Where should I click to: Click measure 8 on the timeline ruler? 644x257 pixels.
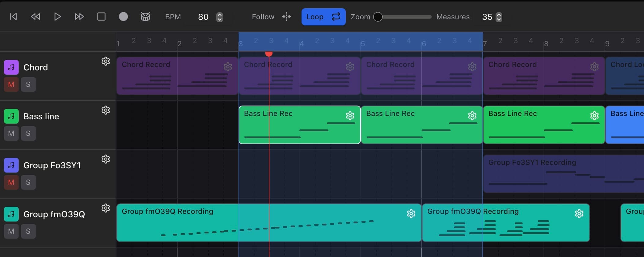(546, 44)
